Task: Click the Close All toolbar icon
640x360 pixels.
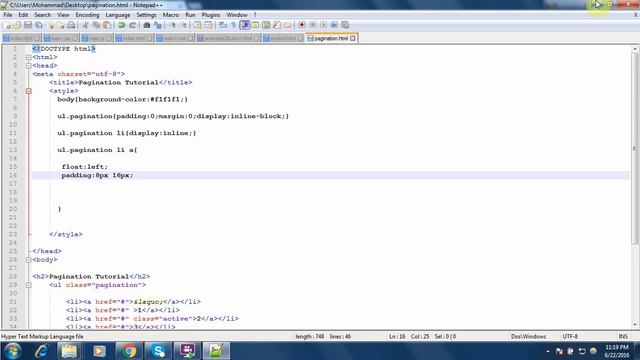Action: click(61, 25)
